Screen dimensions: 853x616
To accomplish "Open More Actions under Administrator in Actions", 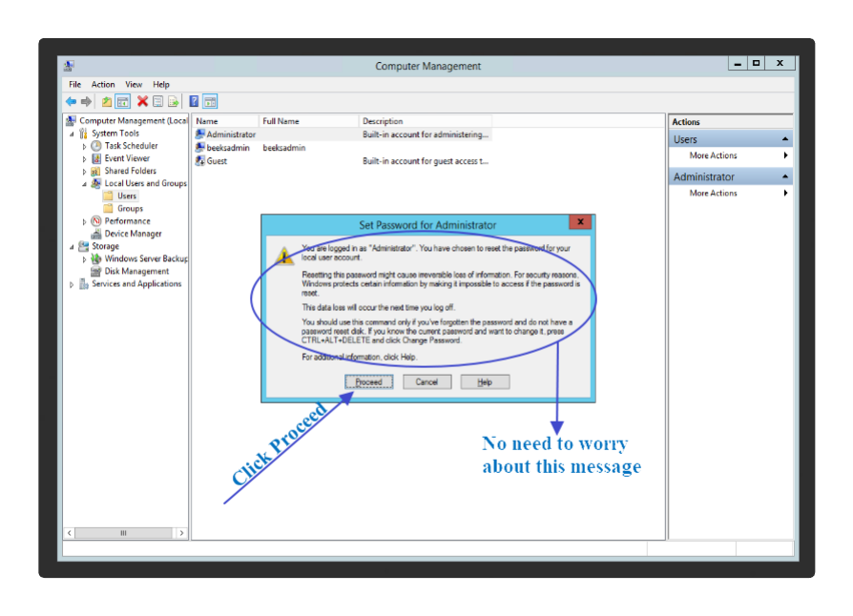I will pyautogui.click(x=730, y=193).
